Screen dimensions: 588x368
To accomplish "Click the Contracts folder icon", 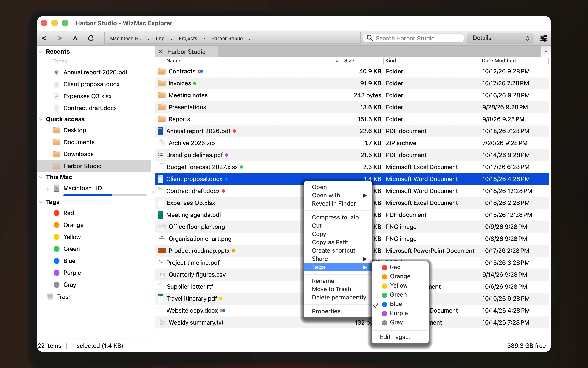I will pyautogui.click(x=161, y=71).
